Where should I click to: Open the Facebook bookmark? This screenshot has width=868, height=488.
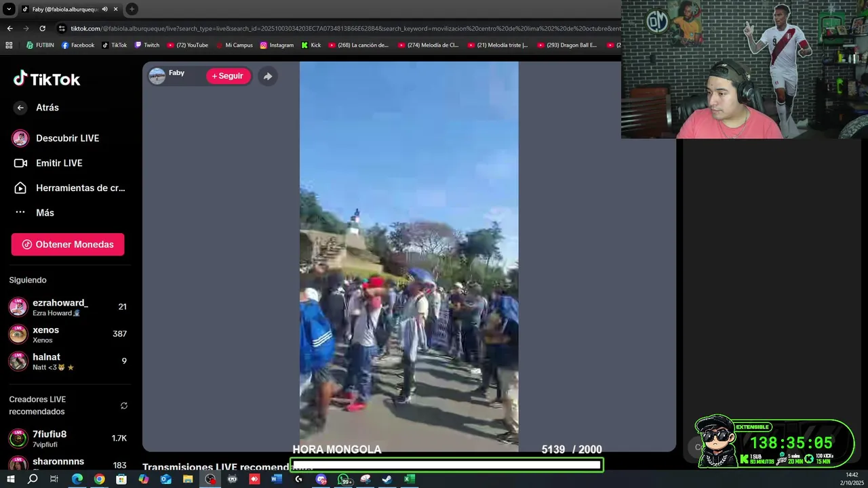tap(78, 45)
